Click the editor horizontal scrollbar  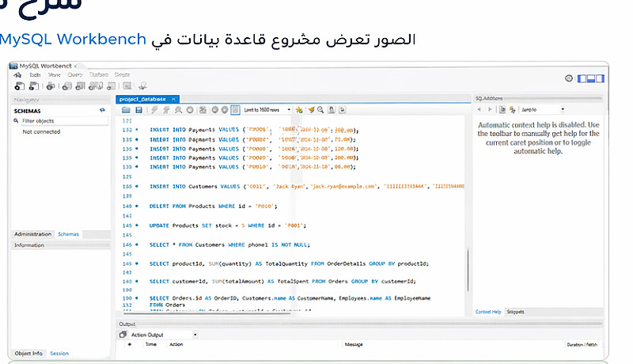[x=207, y=313]
